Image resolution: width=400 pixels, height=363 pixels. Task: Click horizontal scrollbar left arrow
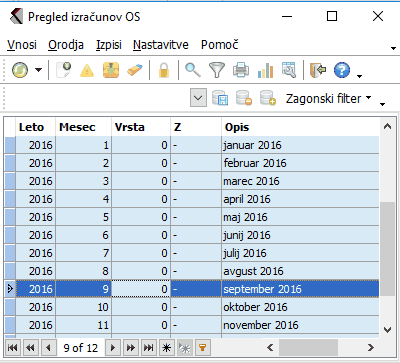pos(270,348)
